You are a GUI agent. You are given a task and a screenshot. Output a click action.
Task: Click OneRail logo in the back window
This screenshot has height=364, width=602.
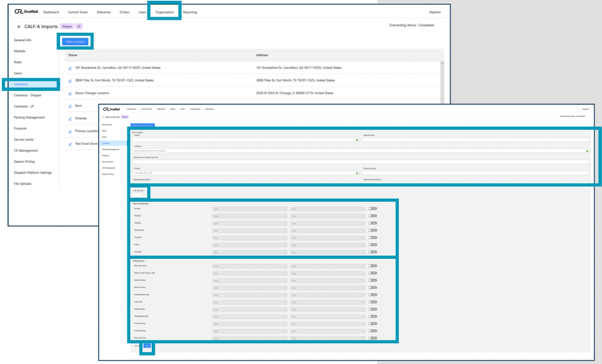26,12
